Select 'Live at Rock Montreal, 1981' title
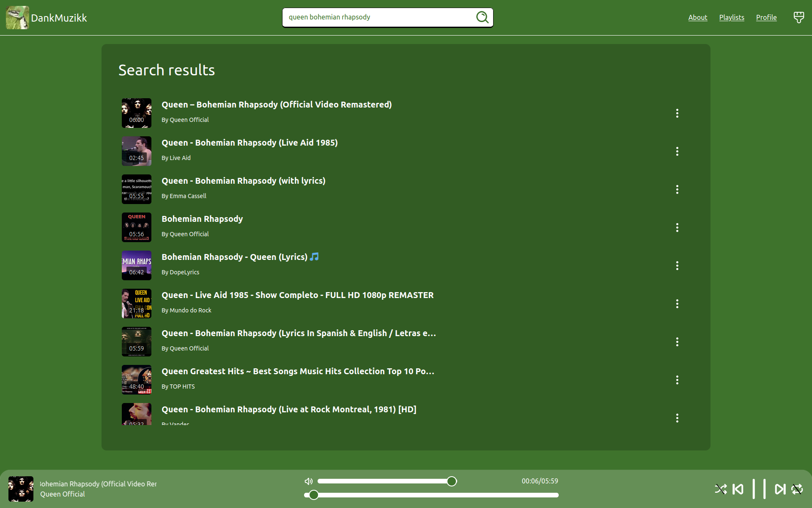812x508 pixels. coord(289,409)
